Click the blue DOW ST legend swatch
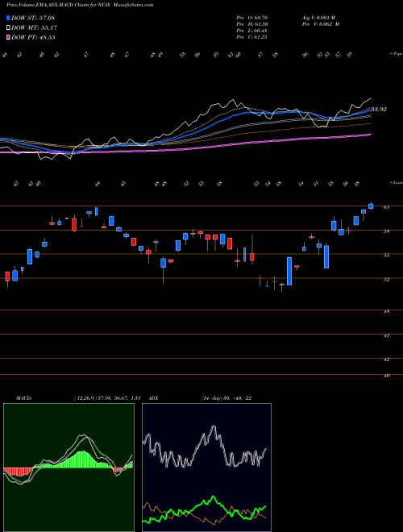The width and height of the screenshot is (403, 532). (x=8, y=18)
